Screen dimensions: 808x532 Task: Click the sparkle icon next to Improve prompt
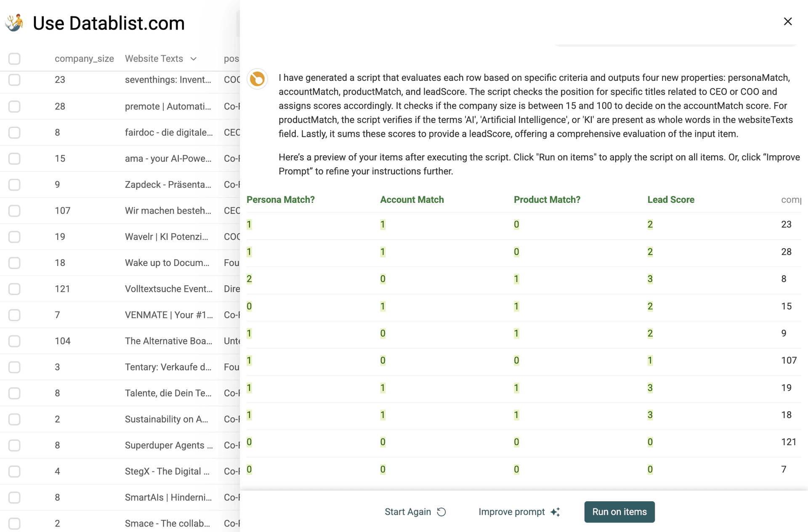[555, 512]
